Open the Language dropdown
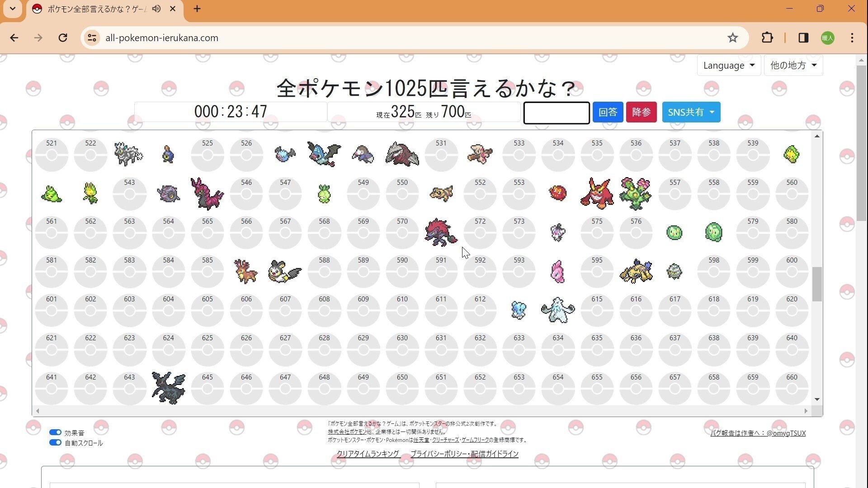868x488 pixels. pyautogui.click(x=728, y=65)
